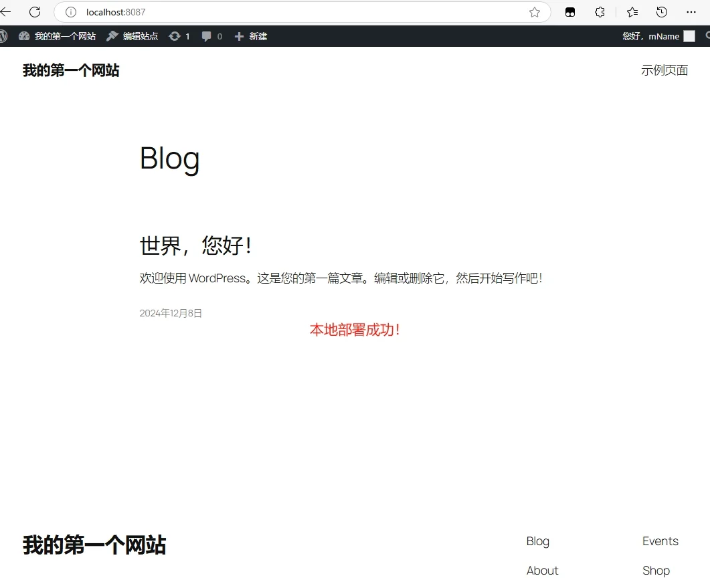Click the site info icon near localhost:8087
The height and width of the screenshot is (588, 710).
click(x=70, y=12)
